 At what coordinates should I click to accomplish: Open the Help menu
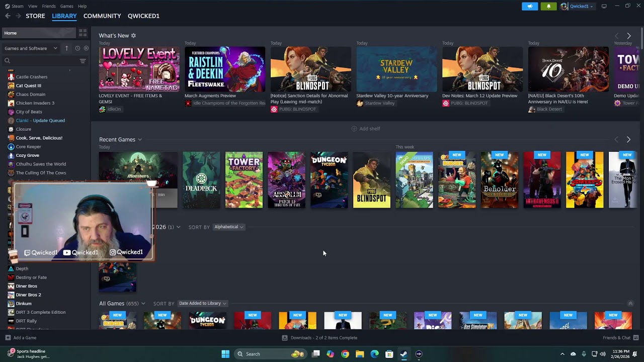(x=82, y=6)
